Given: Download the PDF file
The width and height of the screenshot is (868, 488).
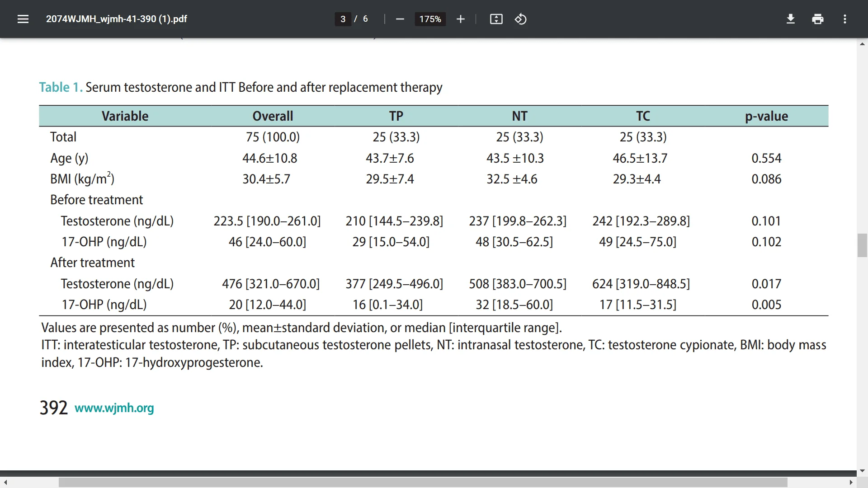Looking at the screenshot, I should 790,19.
